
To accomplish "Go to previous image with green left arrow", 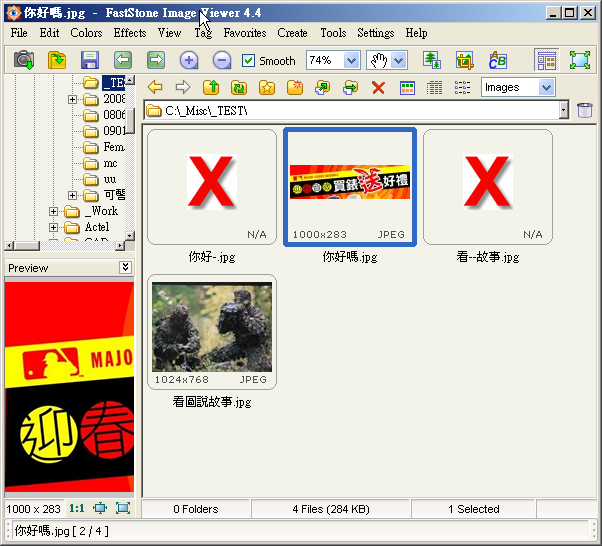I will [x=123, y=60].
